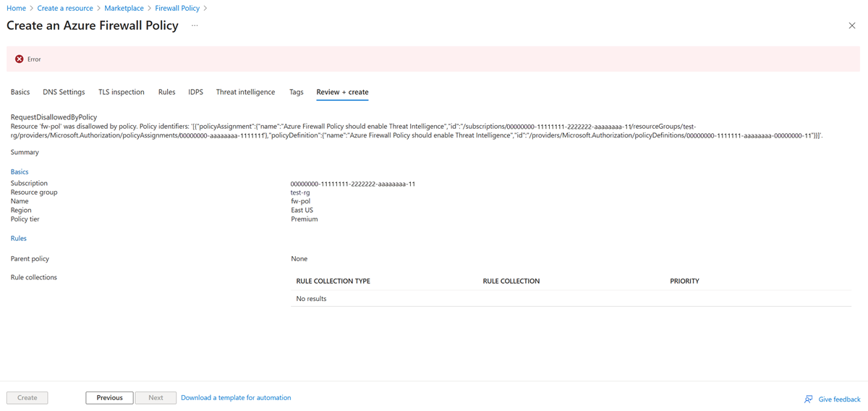The image size is (868, 411).
Task: Select the Review + create tab
Action: click(342, 92)
